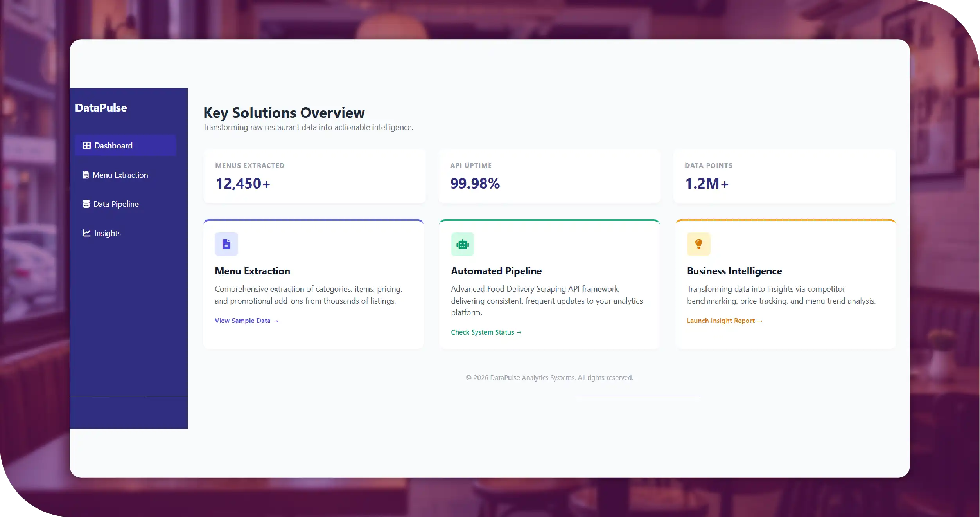
Task: Click the Menus Extracted 12,450+ stat card
Action: point(314,176)
